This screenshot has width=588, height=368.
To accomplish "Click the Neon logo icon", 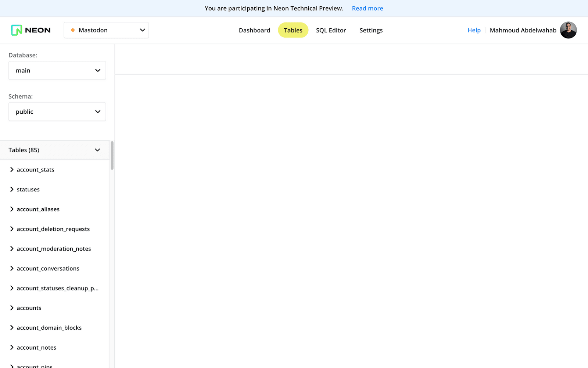I will 17,30.
